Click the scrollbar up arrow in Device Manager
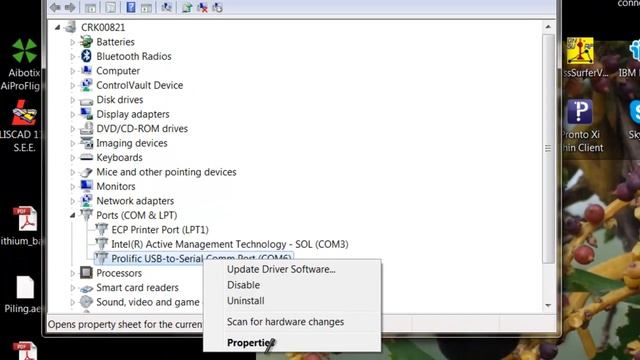Image resolution: width=640 pixels, height=360 pixels. [x=548, y=27]
